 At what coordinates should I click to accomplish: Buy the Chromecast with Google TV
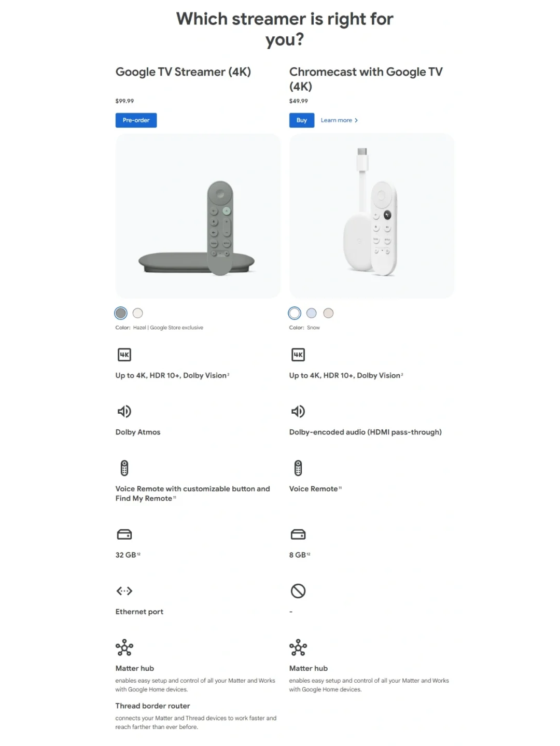tap(302, 120)
